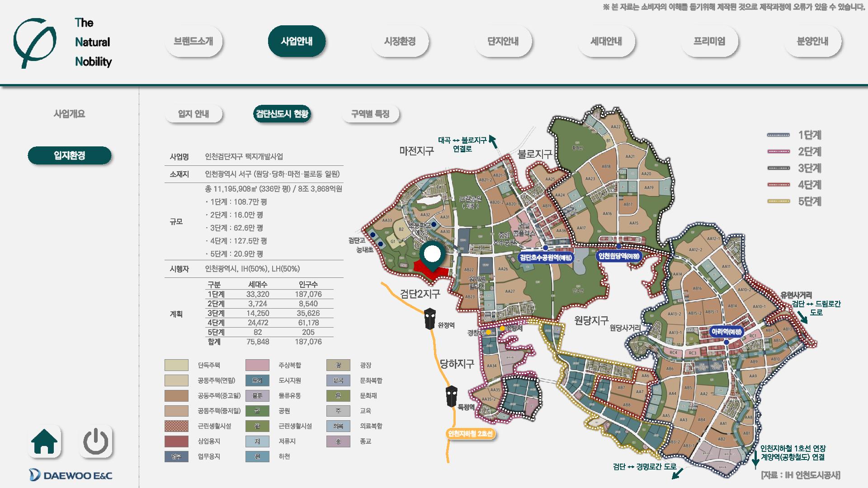Click the leaf logo at top left
Image resolution: width=868 pixels, height=488 pixels.
(x=34, y=43)
